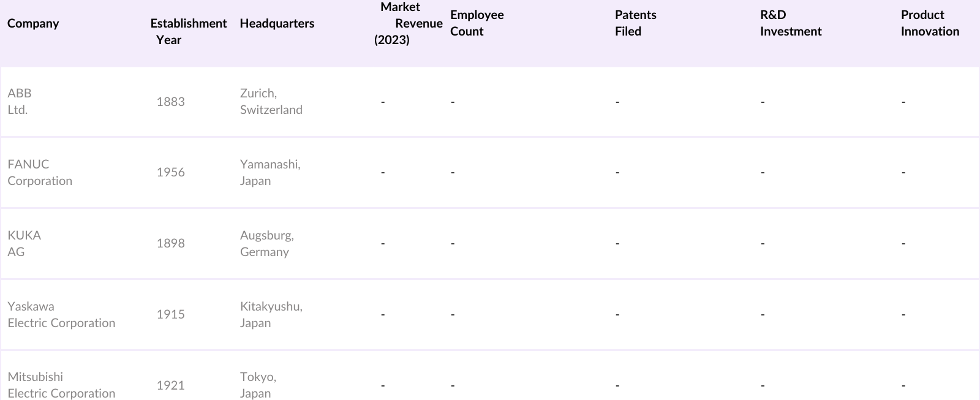
Task: Click the FANUC Corporation cell
Action: pos(40,173)
